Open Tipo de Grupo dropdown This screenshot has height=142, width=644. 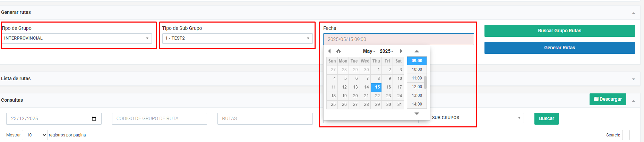(76, 38)
